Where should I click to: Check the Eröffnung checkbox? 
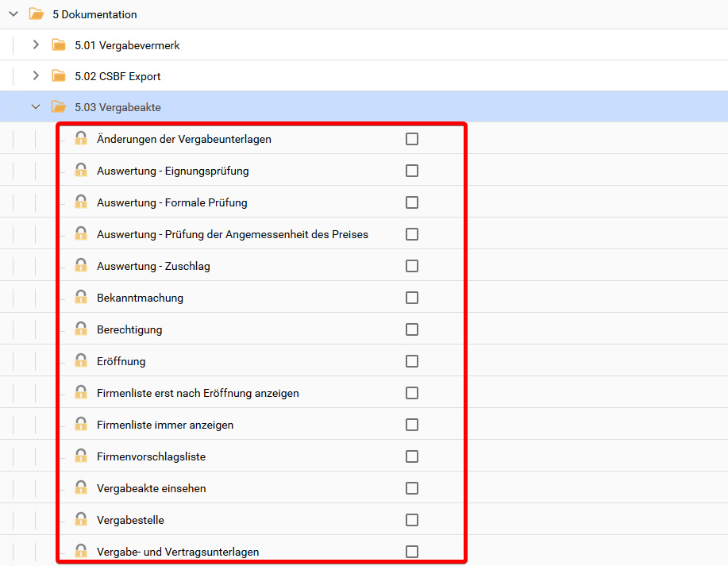tap(412, 361)
